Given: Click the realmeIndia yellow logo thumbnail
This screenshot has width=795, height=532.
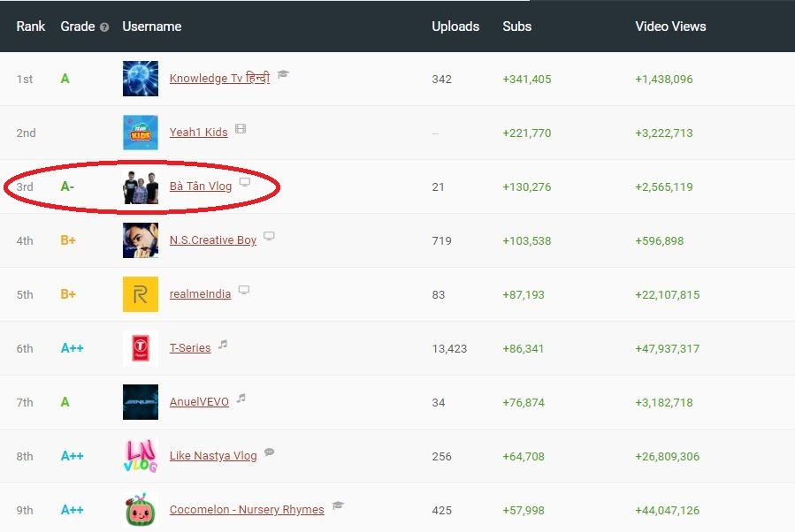Looking at the screenshot, I should pyautogui.click(x=141, y=294).
